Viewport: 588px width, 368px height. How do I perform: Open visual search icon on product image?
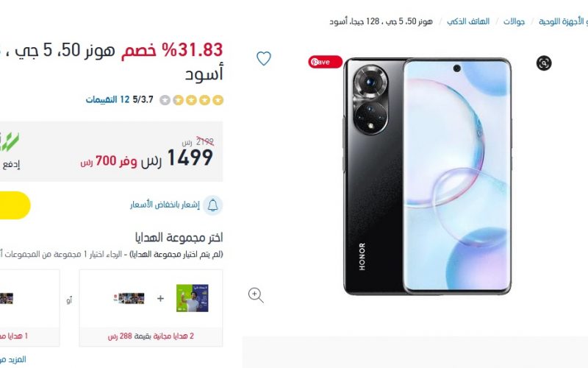point(544,63)
